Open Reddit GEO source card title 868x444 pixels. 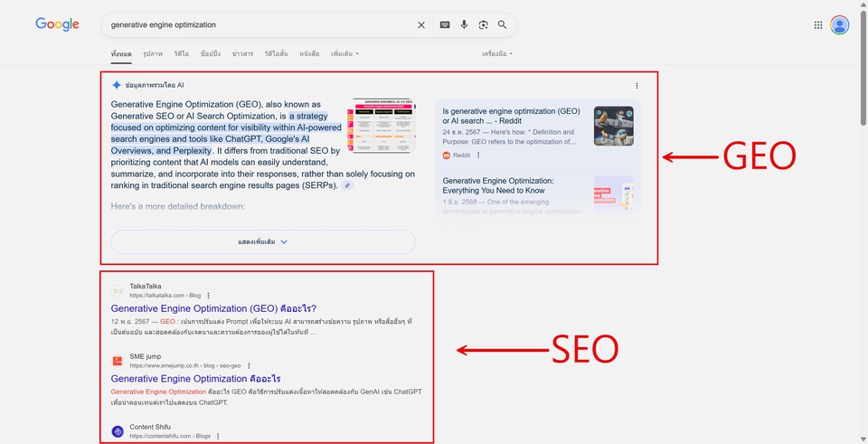coord(511,116)
